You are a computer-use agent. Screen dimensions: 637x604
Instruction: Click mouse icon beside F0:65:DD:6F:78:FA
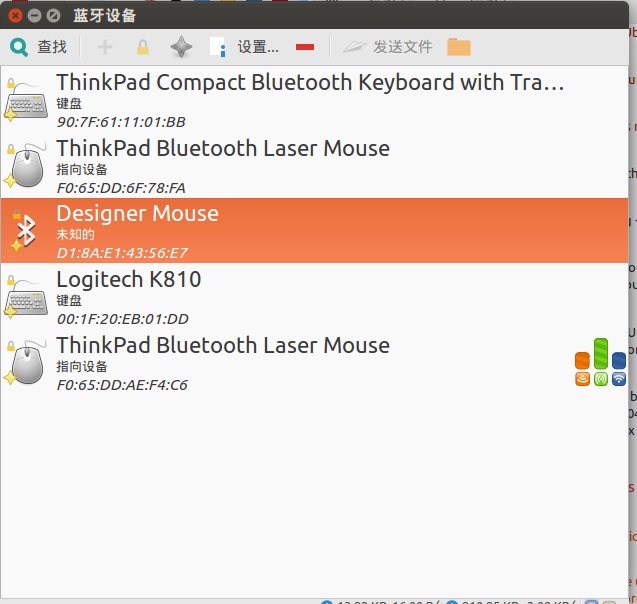(26, 166)
